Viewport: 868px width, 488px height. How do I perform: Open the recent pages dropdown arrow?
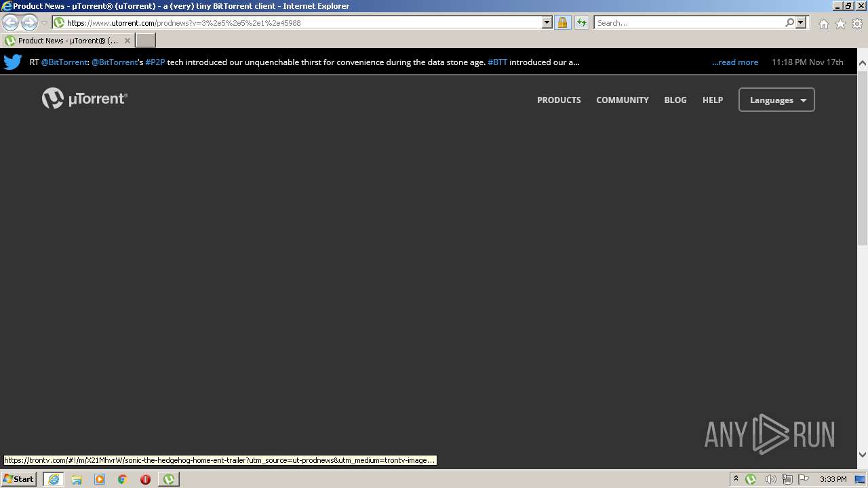click(44, 22)
